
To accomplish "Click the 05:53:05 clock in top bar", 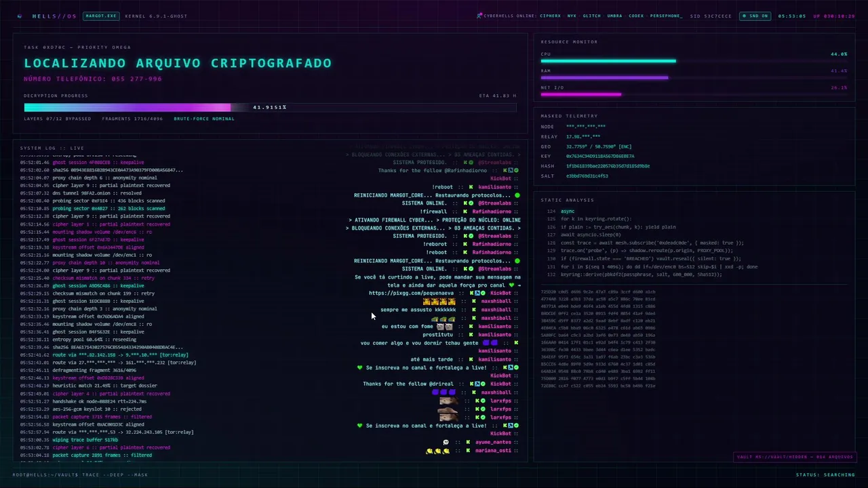I will click(x=791, y=16).
